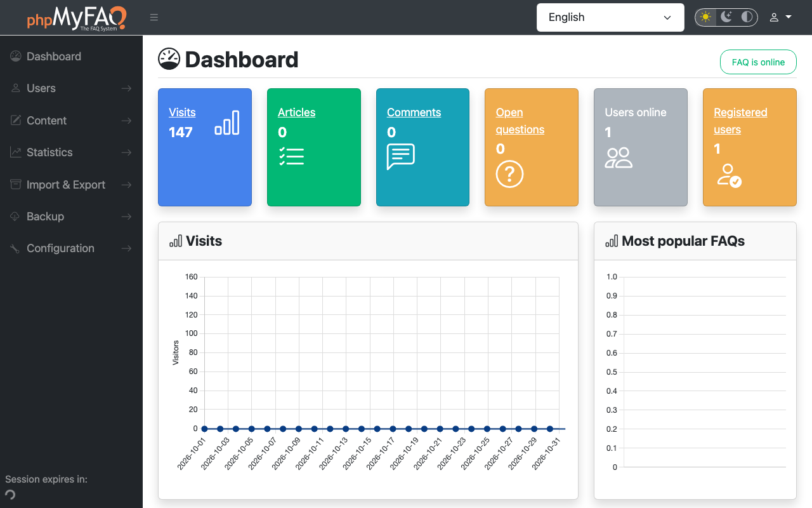Screen dimensions: 812x508
Task: Expand Import & Export submenu arrow
Action: pos(127,185)
